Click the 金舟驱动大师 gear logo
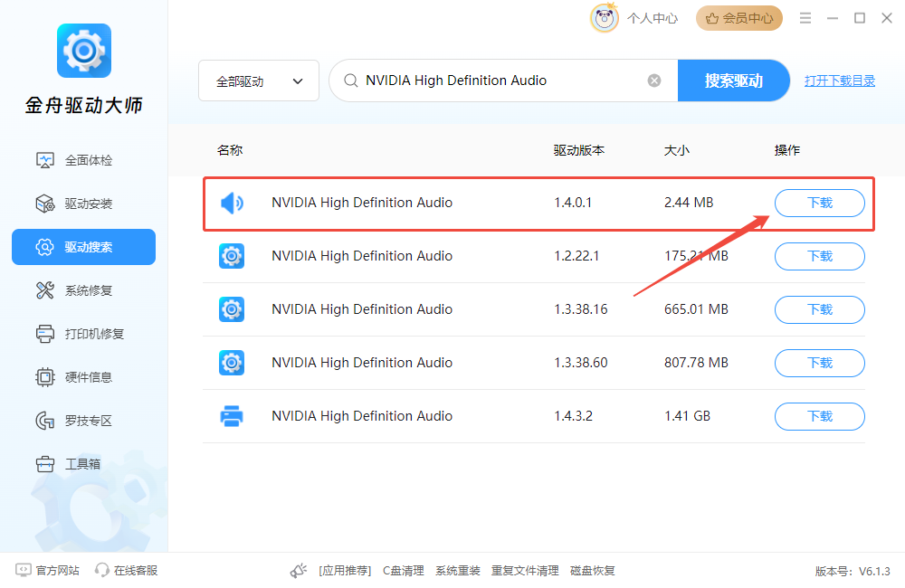This screenshot has width=905, height=588. [83, 51]
